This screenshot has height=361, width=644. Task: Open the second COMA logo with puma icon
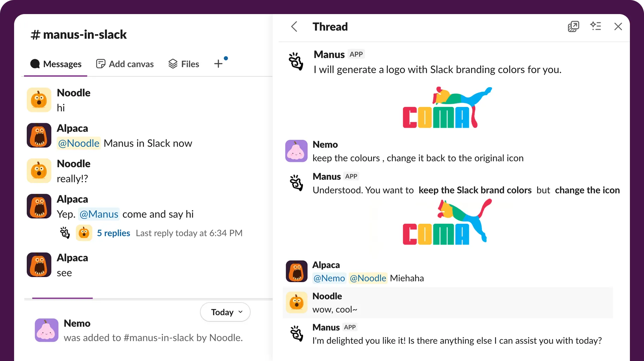click(x=447, y=222)
